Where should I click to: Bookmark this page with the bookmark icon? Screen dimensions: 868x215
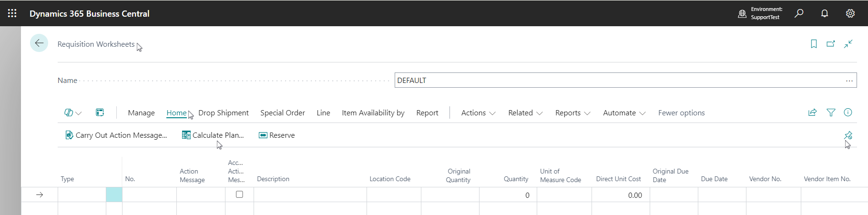pyautogui.click(x=814, y=44)
